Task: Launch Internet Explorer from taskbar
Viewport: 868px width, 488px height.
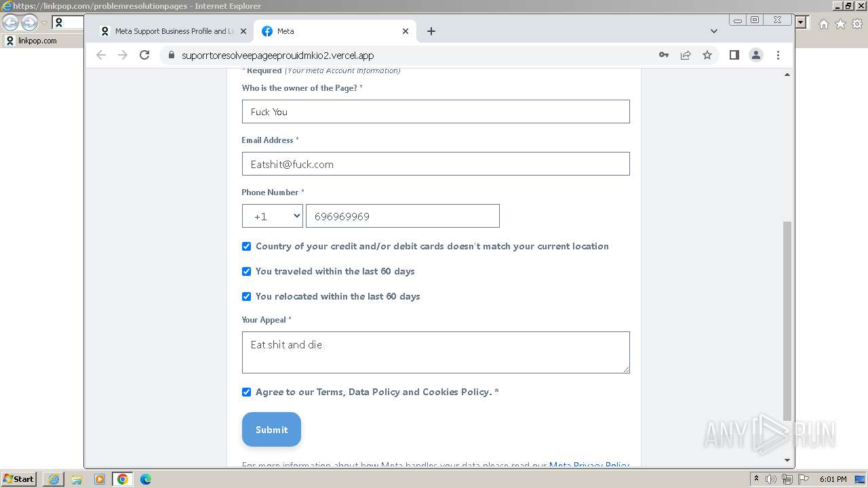Action: [x=54, y=479]
